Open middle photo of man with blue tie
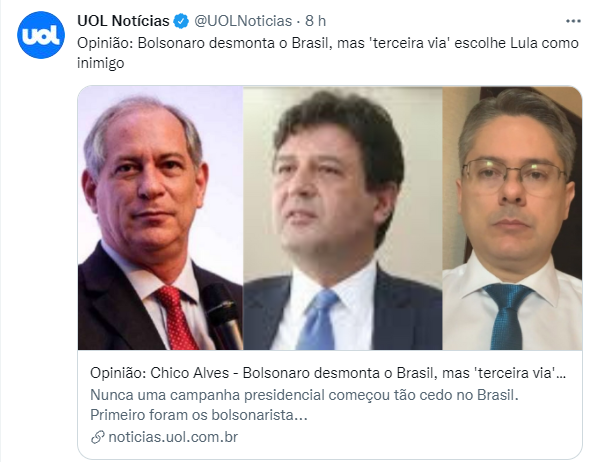 [343, 218]
